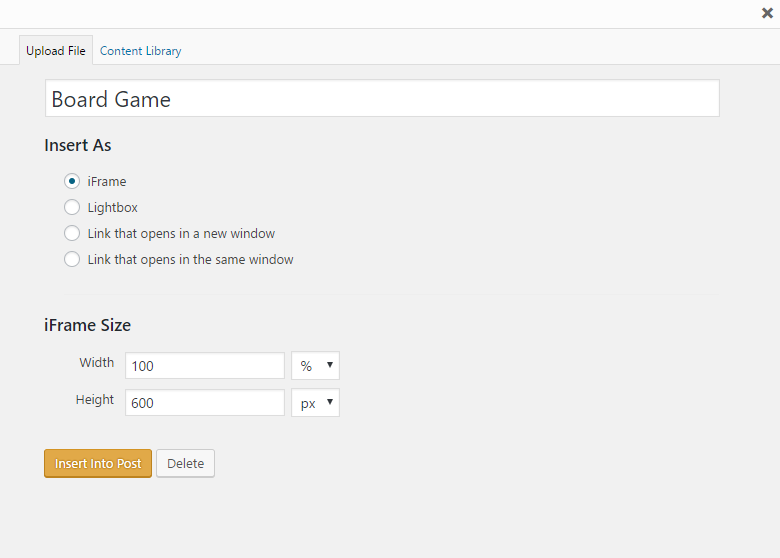Open the Content Library tab
Screen dimensions: 780x558
140,51
